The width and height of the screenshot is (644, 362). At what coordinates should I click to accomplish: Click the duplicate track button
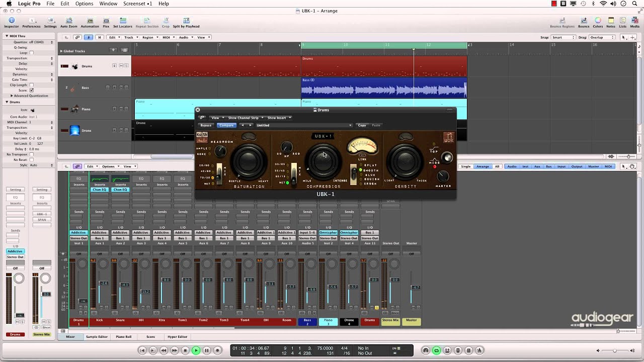click(124, 50)
